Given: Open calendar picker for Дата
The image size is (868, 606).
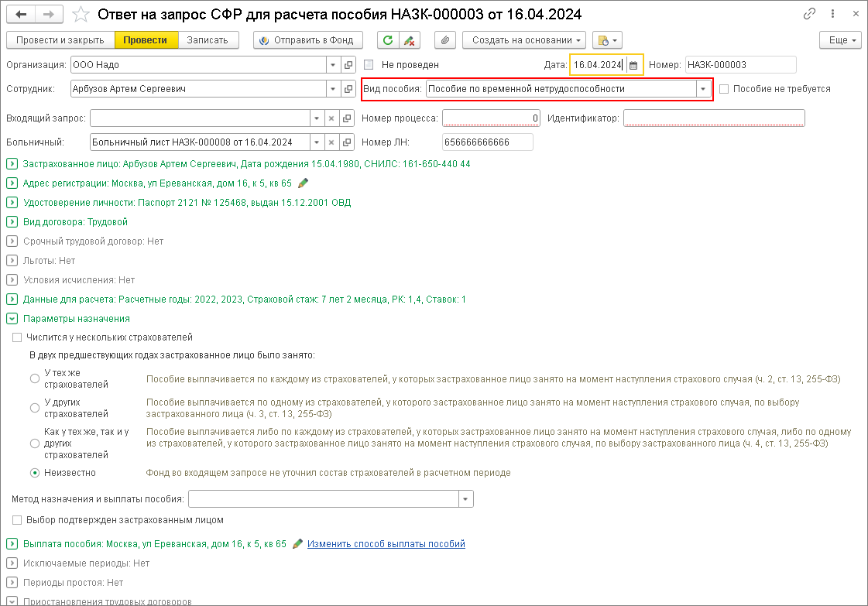Looking at the screenshot, I should [x=633, y=65].
